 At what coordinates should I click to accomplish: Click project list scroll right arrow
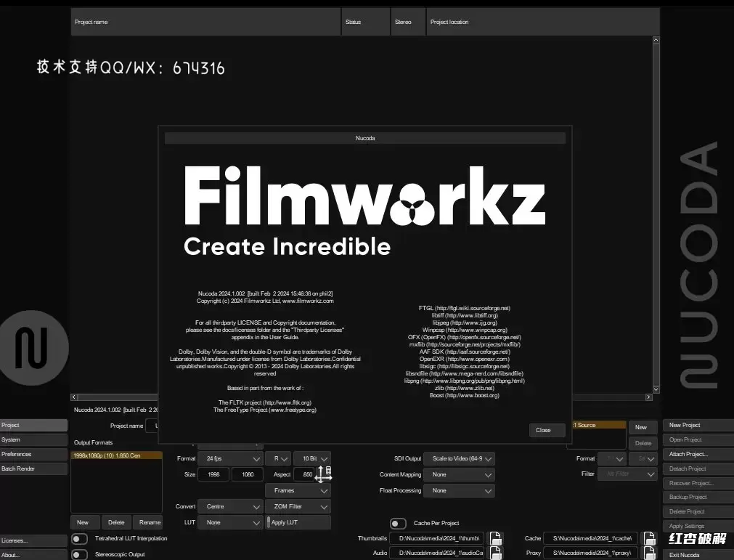649,397
